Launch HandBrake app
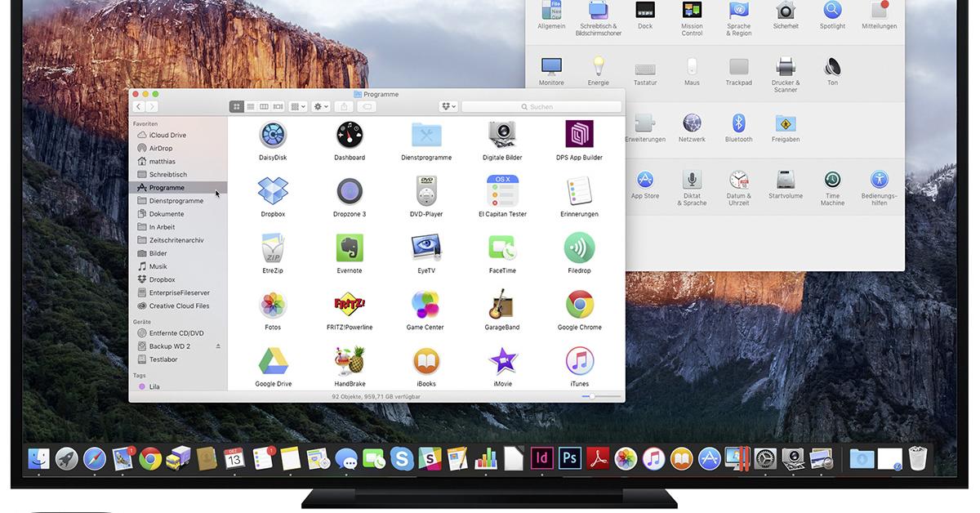The width and height of the screenshot is (980, 513). 350,361
